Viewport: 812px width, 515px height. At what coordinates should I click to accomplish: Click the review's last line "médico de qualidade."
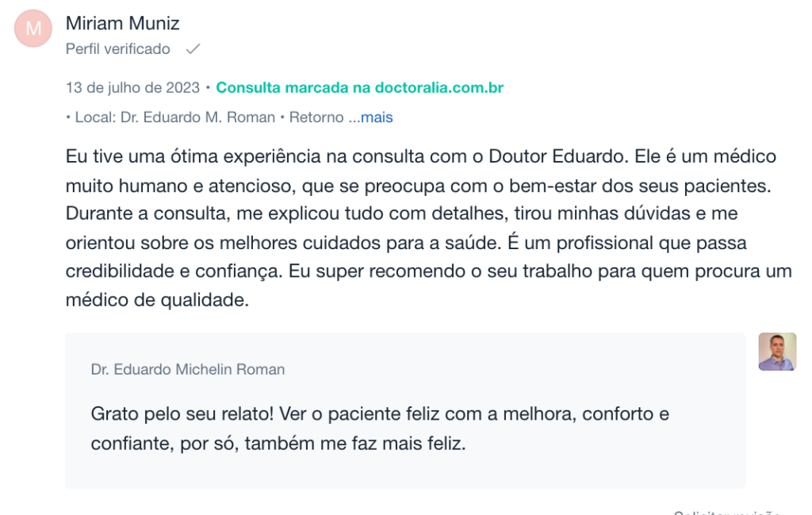click(158, 300)
